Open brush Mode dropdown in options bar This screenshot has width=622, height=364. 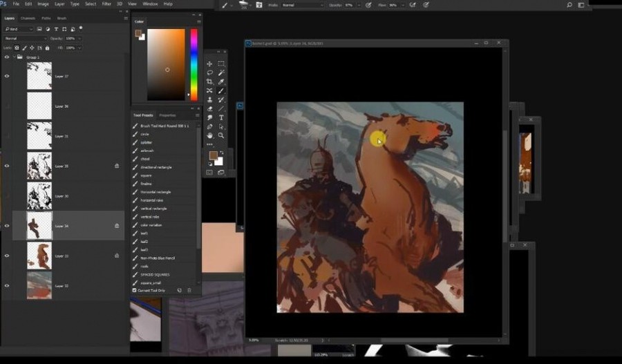click(x=303, y=5)
